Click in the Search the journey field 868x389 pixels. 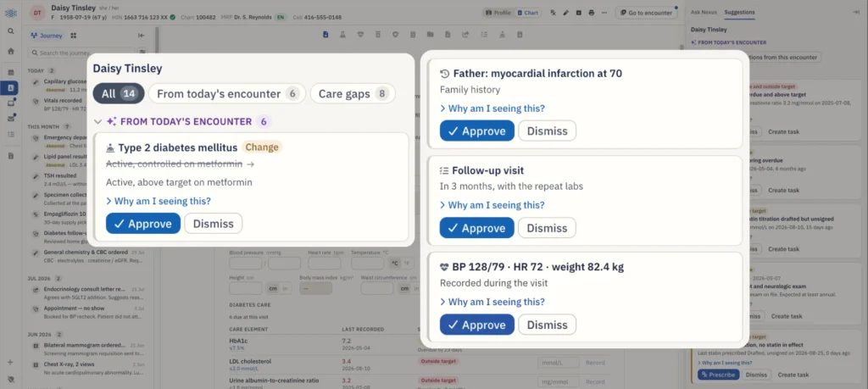[x=82, y=53]
